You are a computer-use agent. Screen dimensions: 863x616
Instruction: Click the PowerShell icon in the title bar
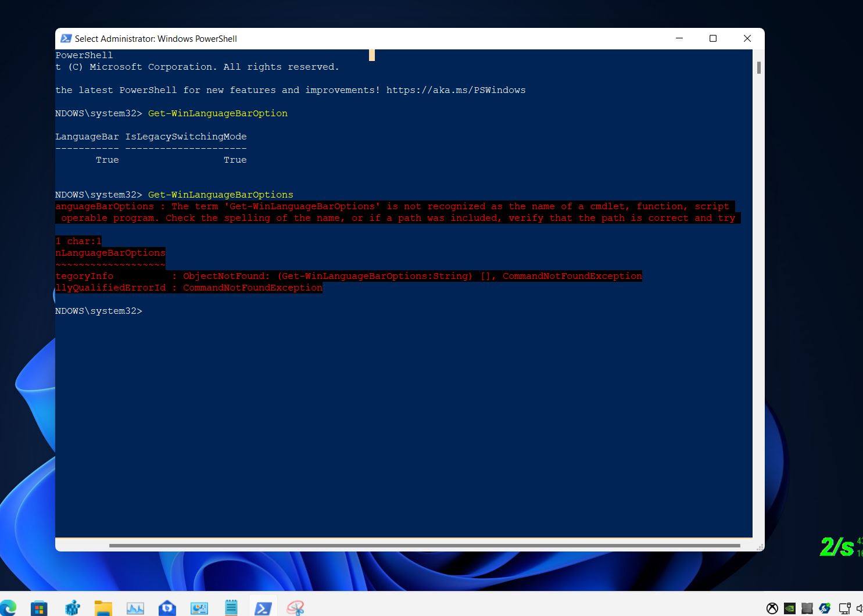click(x=66, y=38)
